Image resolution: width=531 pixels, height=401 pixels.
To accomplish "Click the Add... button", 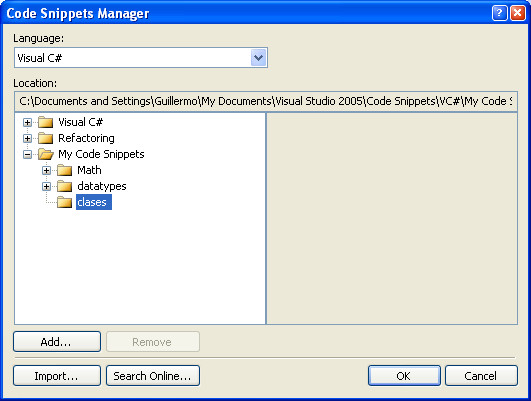I will click(57, 342).
